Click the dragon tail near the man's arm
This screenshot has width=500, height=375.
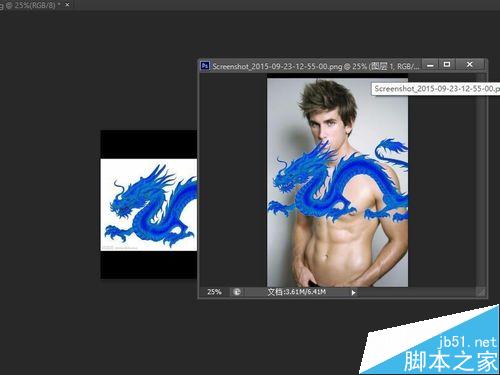click(391, 150)
